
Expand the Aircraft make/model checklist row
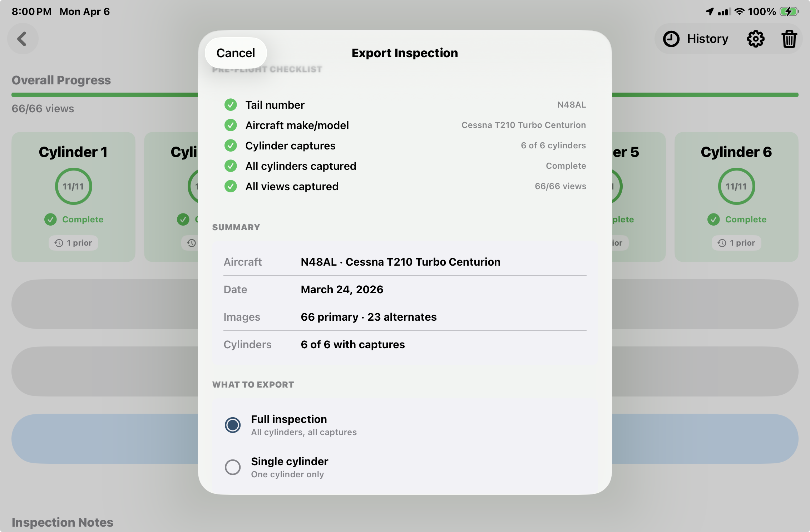pos(297,125)
